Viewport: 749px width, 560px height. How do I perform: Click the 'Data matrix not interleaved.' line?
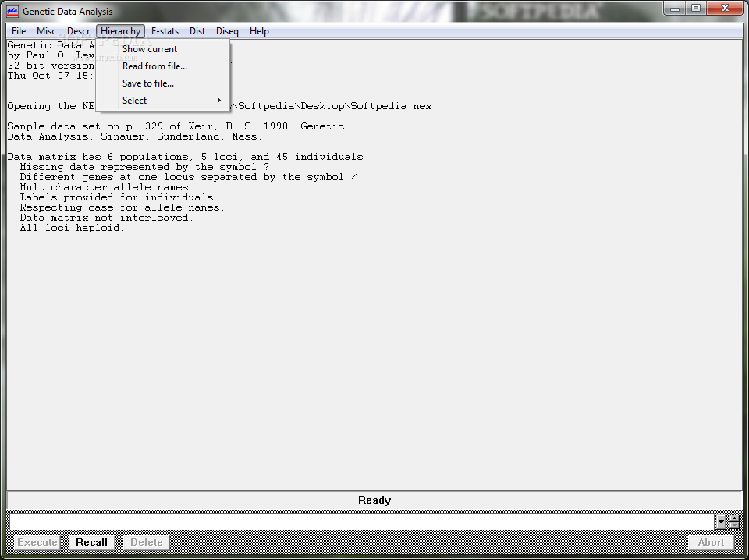(x=107, y=218)
